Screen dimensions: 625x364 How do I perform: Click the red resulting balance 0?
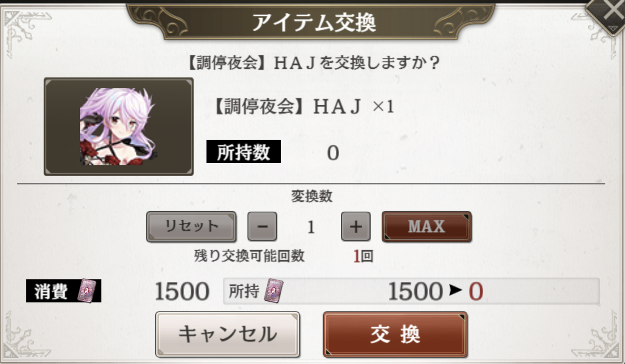[x=476, y=292]
